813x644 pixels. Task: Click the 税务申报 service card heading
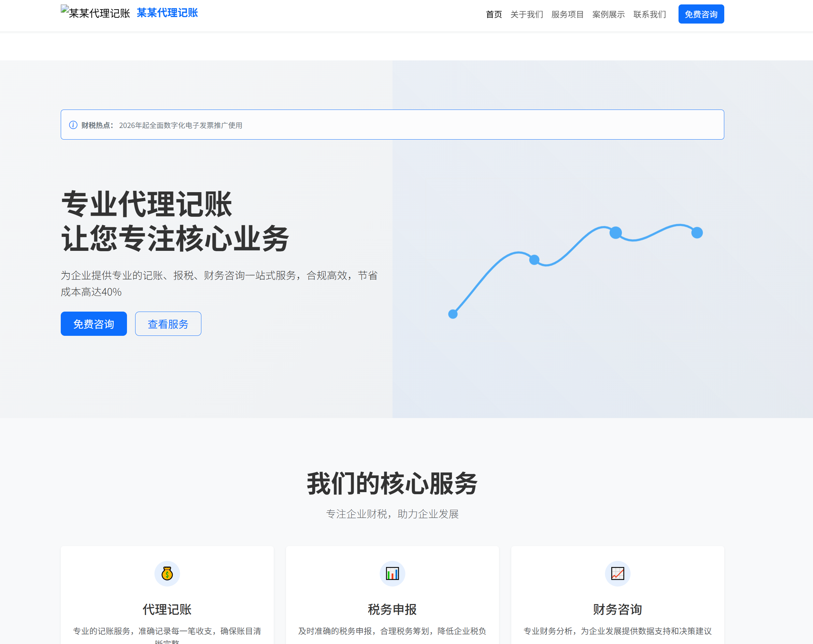click(392, 609)
